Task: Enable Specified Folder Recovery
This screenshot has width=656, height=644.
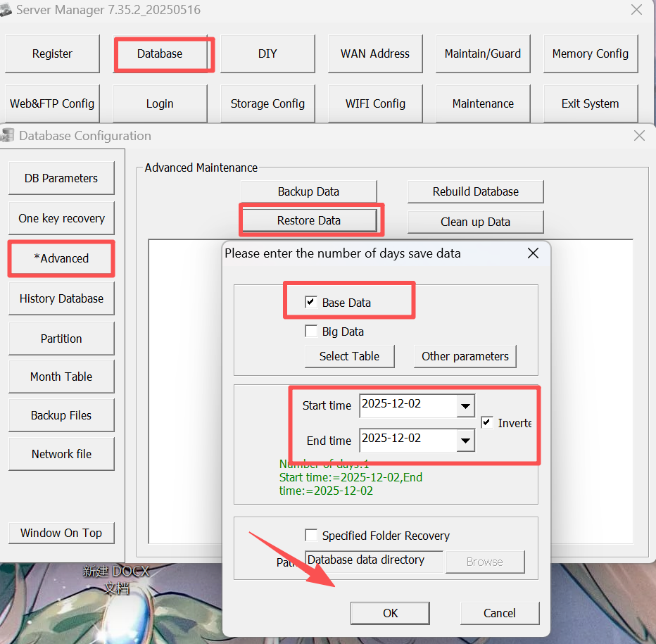Action: (311, 535)
